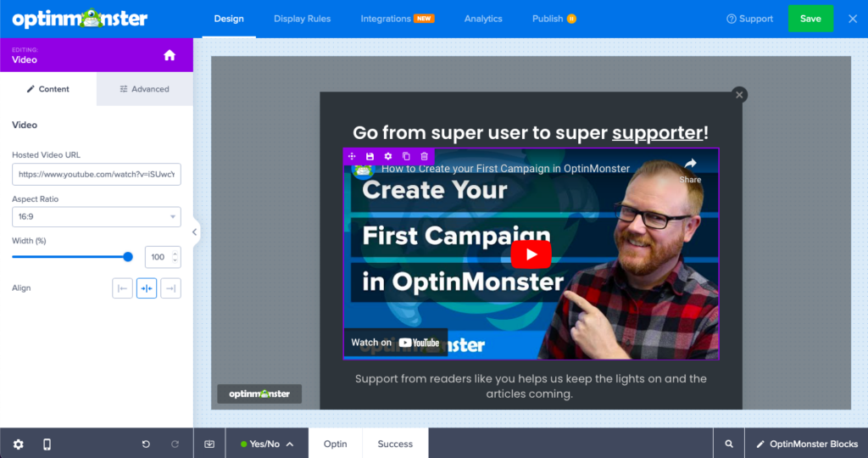The image size is (868, 458).
Task: Click the redo icon in bottom bar
Action: [x=175, y=444]
